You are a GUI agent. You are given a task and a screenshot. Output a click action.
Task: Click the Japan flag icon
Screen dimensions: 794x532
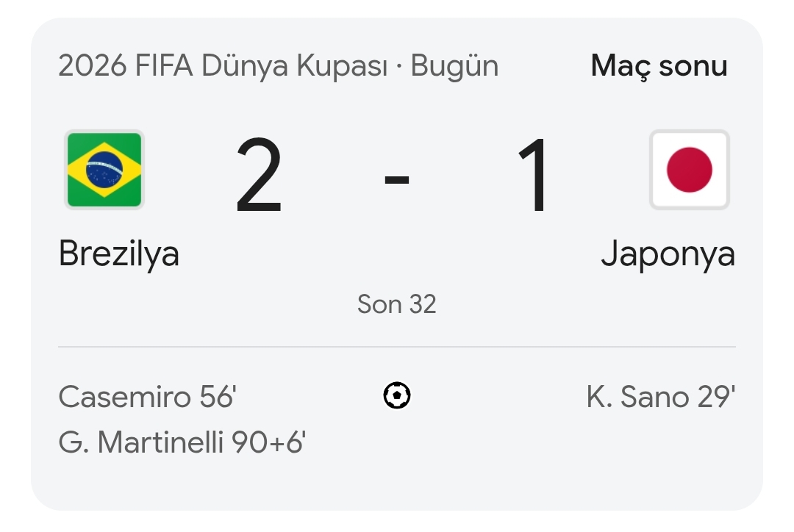(x=689, y=170)
